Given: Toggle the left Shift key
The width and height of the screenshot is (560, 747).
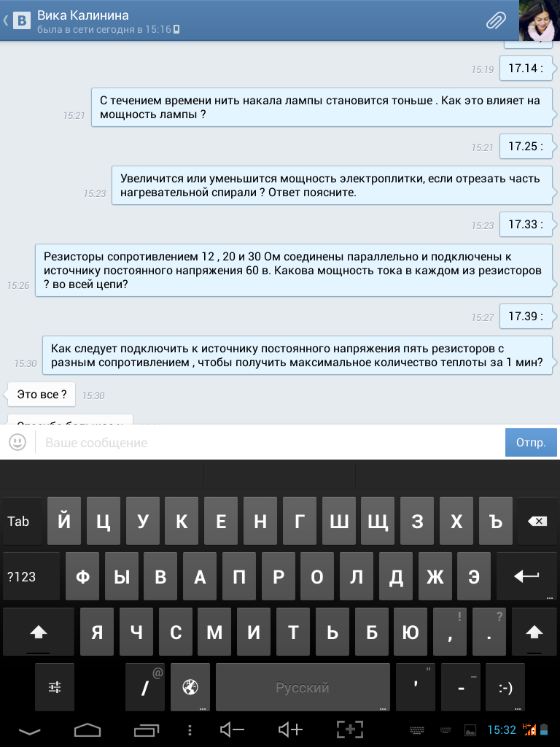Looking at the screenshot, I should click(39, 632).
